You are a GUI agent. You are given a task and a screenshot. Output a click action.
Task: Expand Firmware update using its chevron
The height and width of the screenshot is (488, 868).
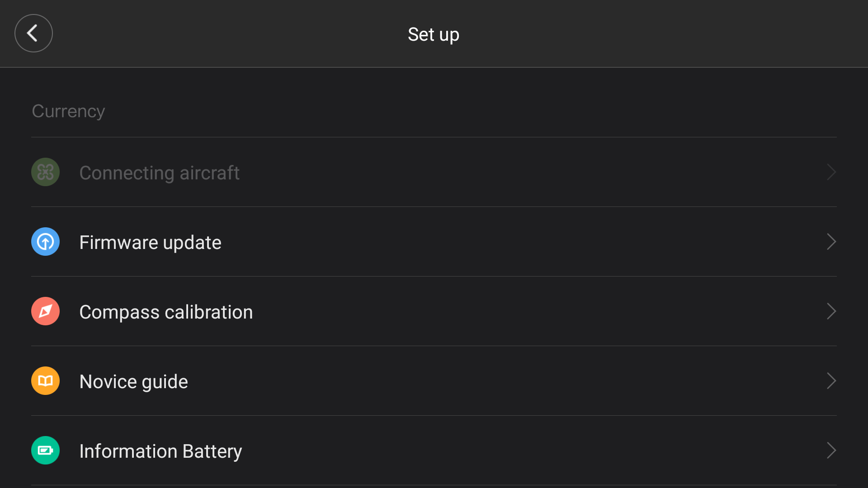click(x=831, y=242)
